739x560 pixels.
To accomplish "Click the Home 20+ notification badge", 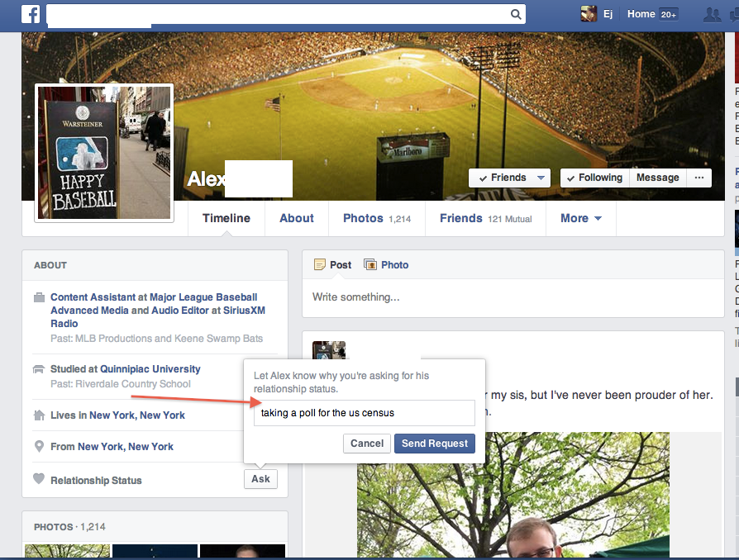I will [x=668, y=15].
